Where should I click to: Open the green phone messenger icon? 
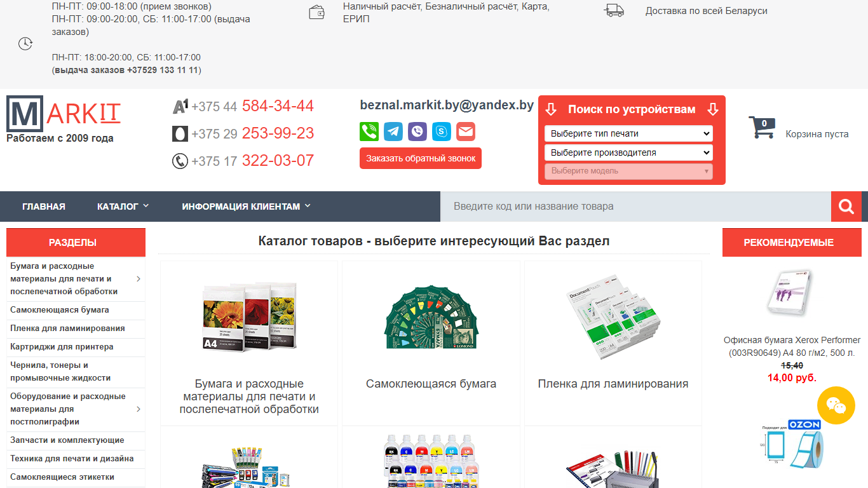tap(369, 132)
